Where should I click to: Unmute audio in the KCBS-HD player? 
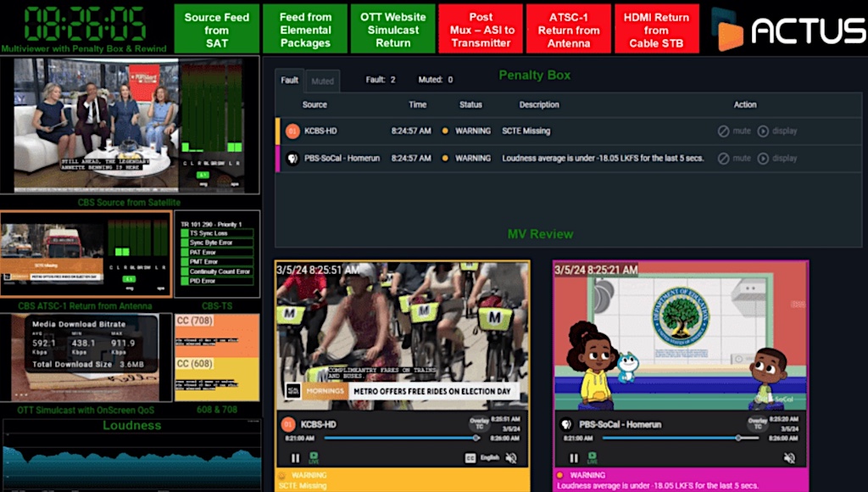[x=511, y=458]
